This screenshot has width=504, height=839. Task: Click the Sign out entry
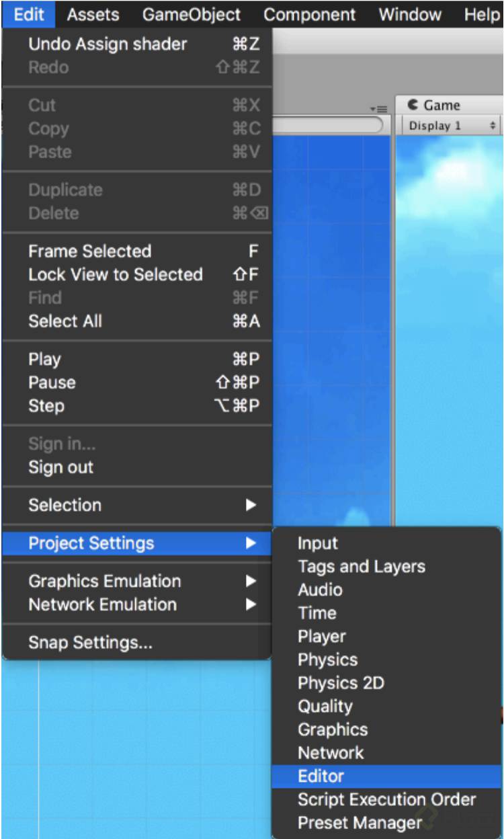(x=61, y=468)
